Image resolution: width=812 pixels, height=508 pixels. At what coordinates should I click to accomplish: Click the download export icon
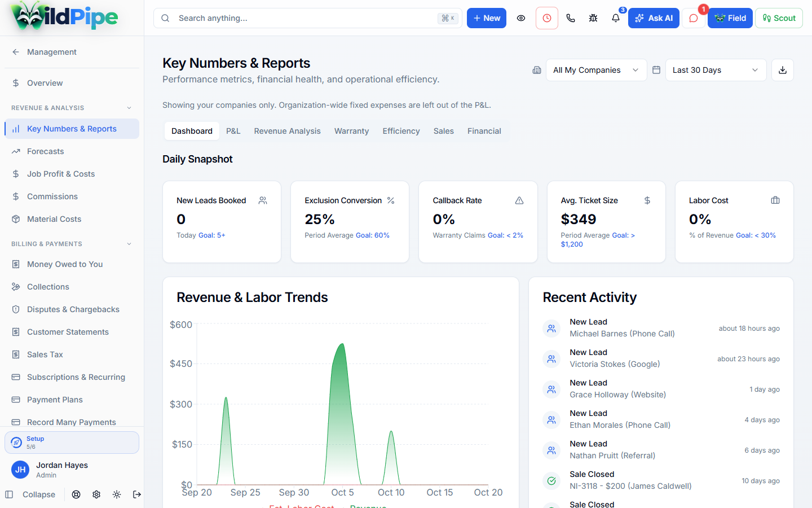point(783,70)
